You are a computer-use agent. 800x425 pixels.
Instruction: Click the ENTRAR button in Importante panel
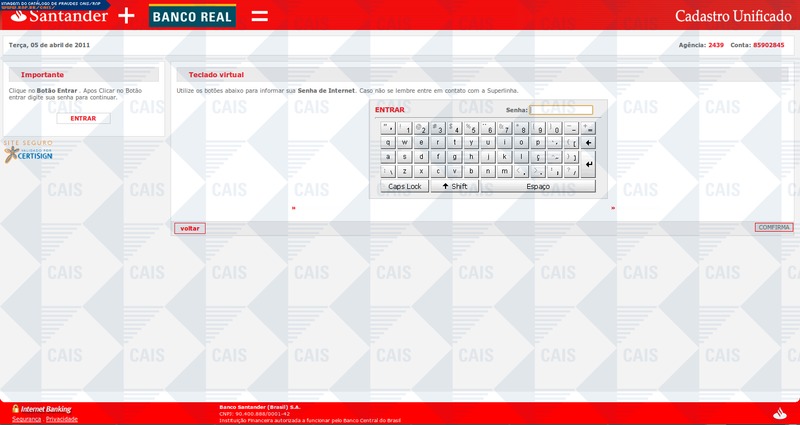coord(83,118)
